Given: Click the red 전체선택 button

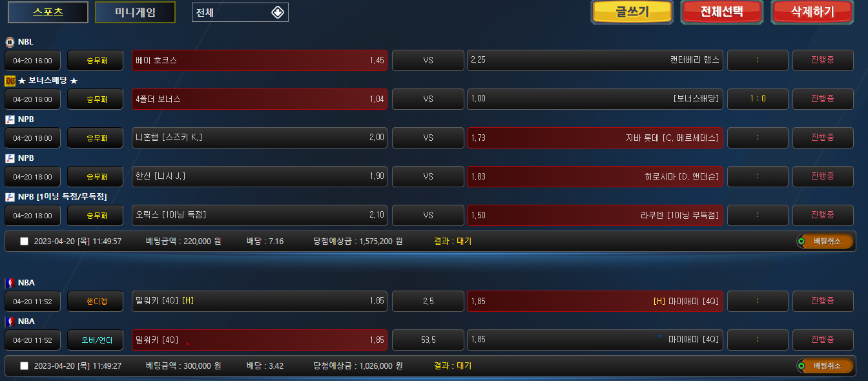Looking at the screenshot, I should 722,12.
